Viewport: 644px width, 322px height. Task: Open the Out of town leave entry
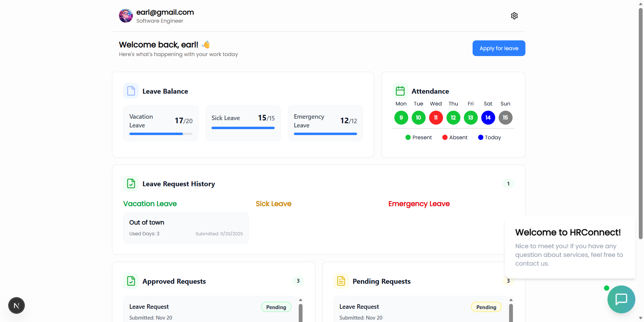(x=186, y=228)
